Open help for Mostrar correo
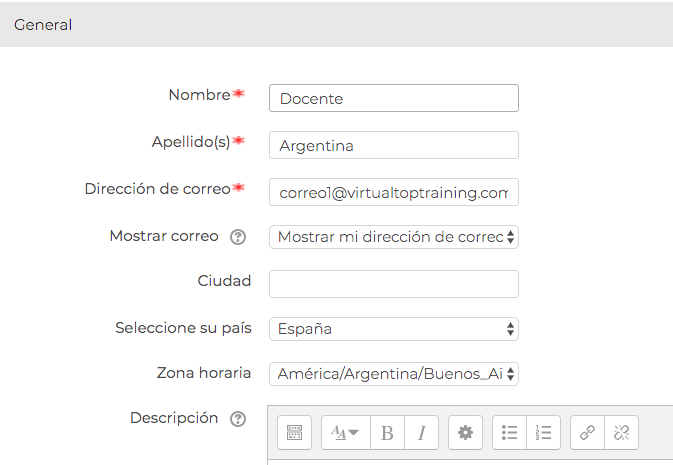 (x=238, y=237)
